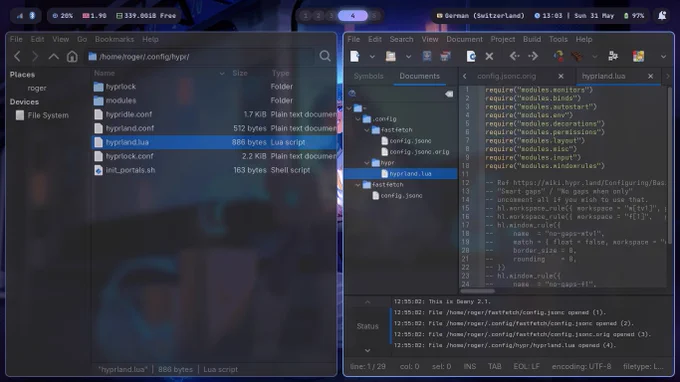The height and width of the screenshot is (382, 680).
Task: Save the current file in Geany
Action: click(427, 56)
